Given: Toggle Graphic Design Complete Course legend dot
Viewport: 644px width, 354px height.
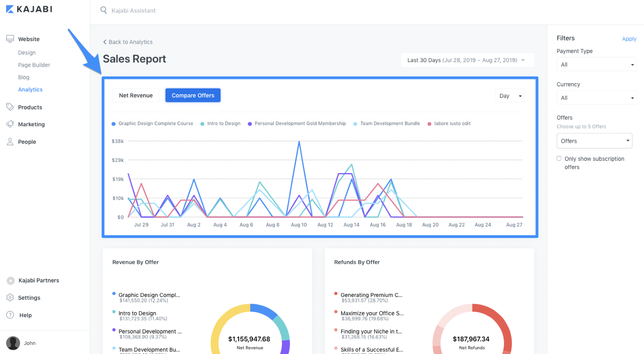Looking at the screenshot, I should pyautogui.click(x=114, y=124).
